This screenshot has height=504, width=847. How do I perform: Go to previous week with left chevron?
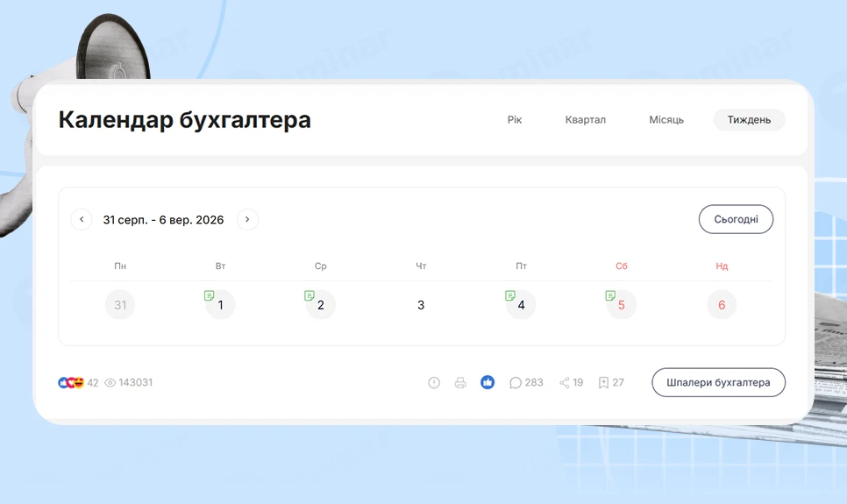pos(82,219)
